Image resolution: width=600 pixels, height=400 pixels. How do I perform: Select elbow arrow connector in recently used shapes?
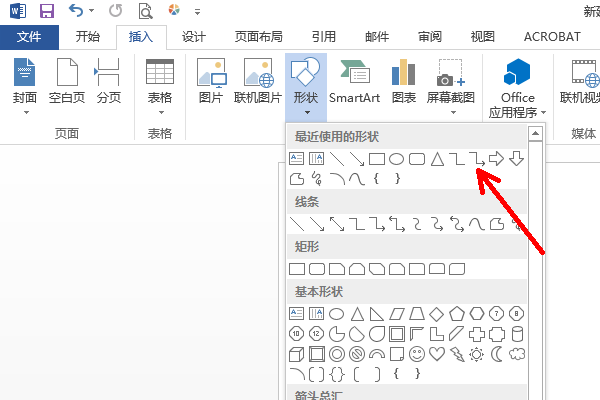tap(477, 159)
